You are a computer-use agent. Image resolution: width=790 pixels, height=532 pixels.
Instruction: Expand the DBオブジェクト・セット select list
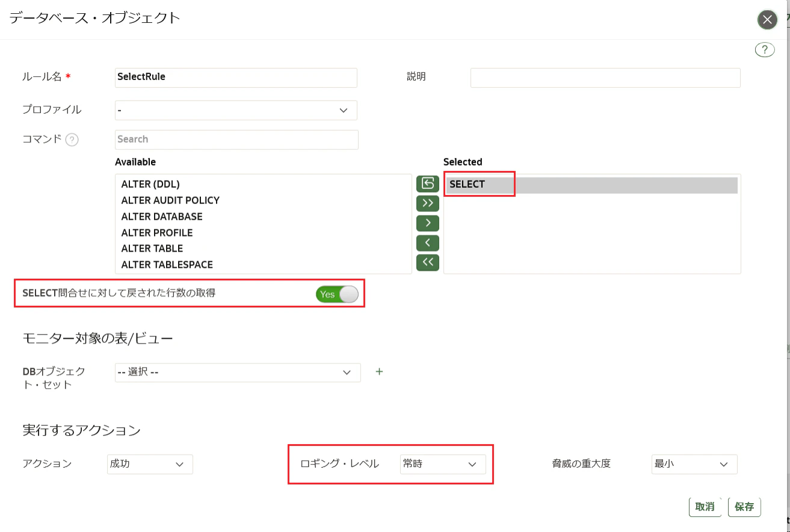click(238, 373)
